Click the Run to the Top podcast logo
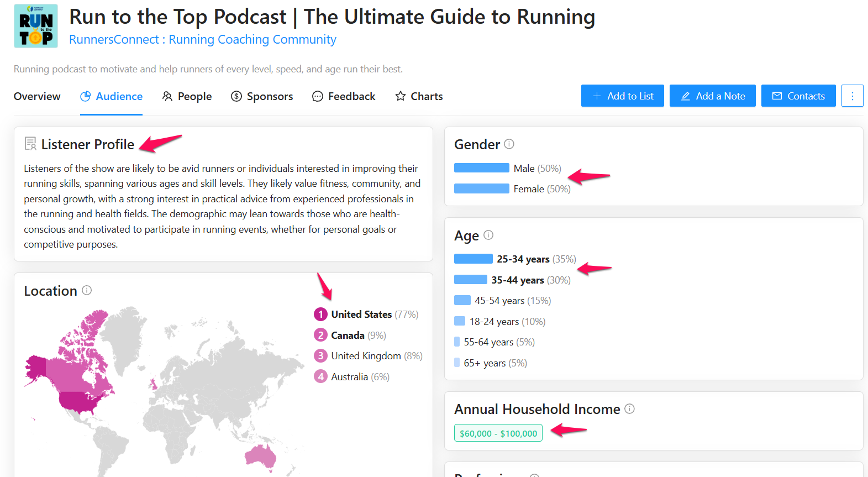This screenshot has height=477, width=868. point(36,26)
